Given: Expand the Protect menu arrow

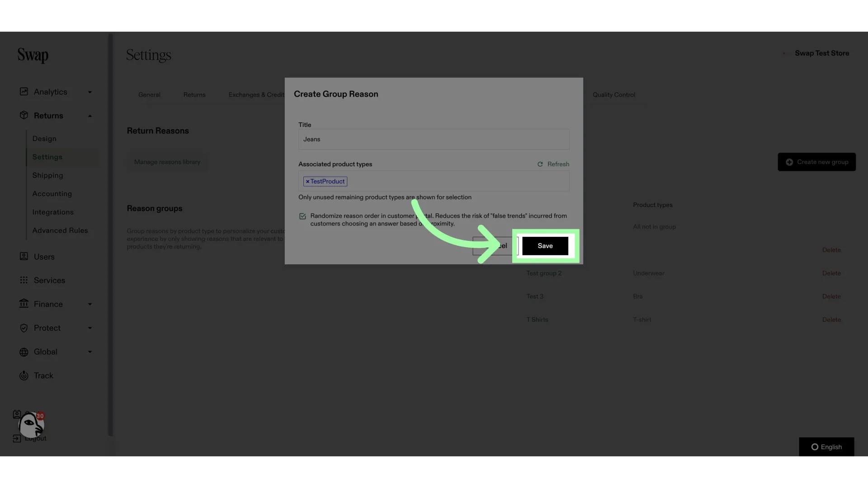Looking at the screenshot, I should [x=90, y=328].
